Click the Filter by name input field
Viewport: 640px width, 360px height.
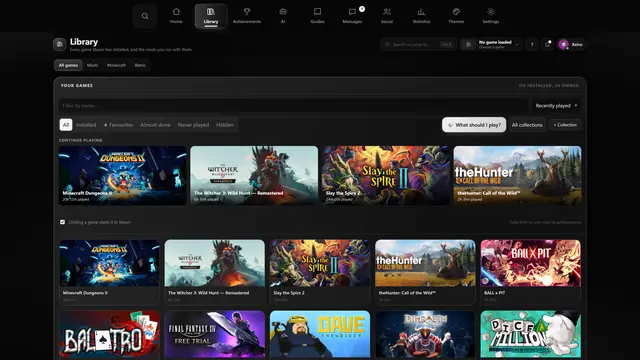pyautogui.click(x=293, y=106)
